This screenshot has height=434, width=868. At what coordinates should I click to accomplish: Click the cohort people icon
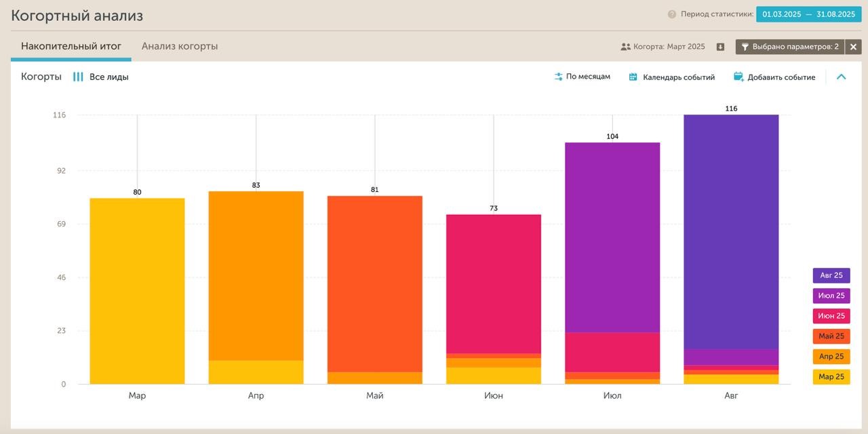[625, 47]
